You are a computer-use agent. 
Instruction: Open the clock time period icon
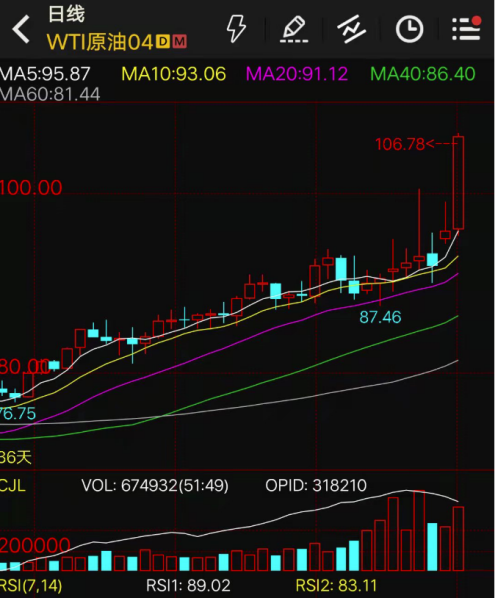click(x=409, y=29)
